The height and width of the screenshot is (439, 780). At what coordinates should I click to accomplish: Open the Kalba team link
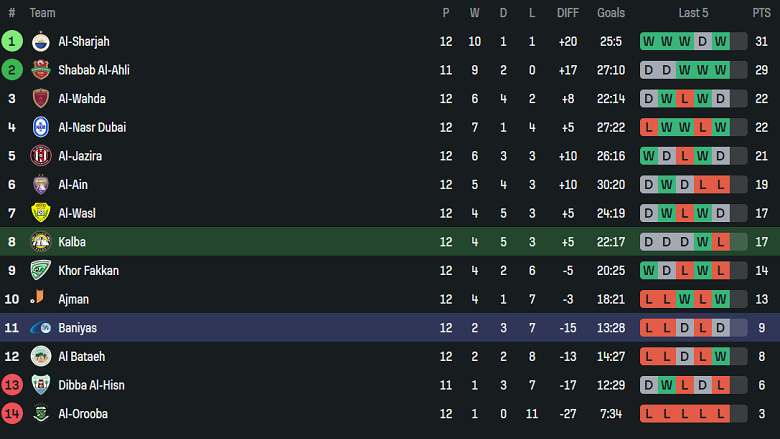point(73,242)
